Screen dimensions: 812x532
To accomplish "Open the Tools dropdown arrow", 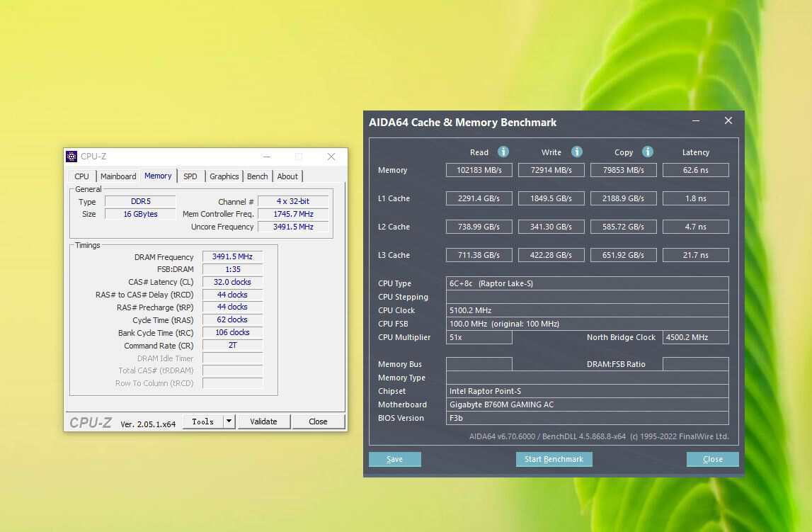I will click(229, 421).
